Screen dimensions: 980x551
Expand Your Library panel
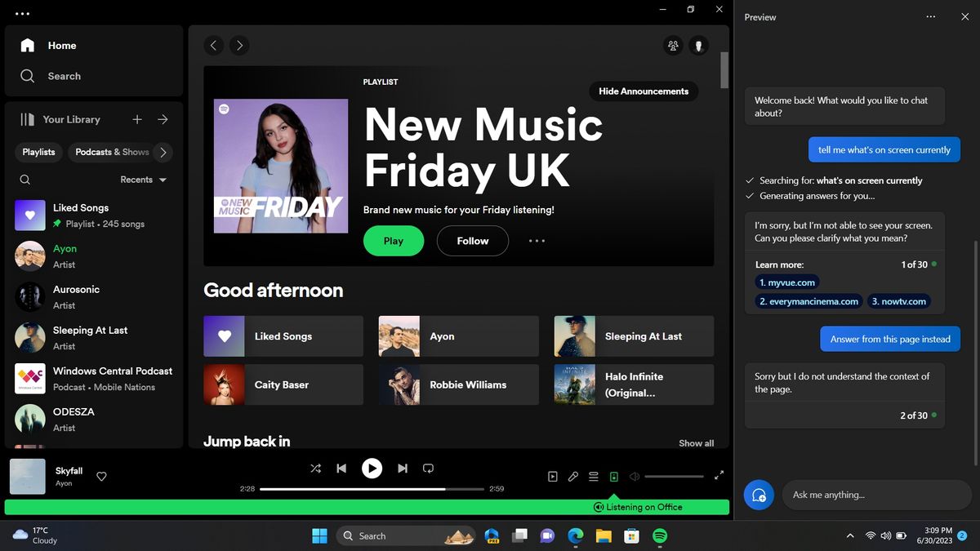coord(163,119)
